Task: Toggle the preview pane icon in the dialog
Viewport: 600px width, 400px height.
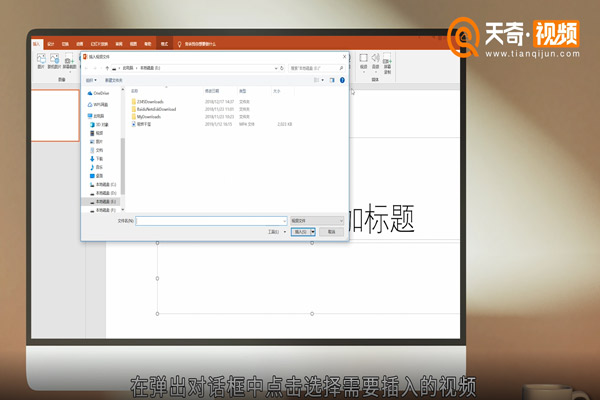Action: 332,80
